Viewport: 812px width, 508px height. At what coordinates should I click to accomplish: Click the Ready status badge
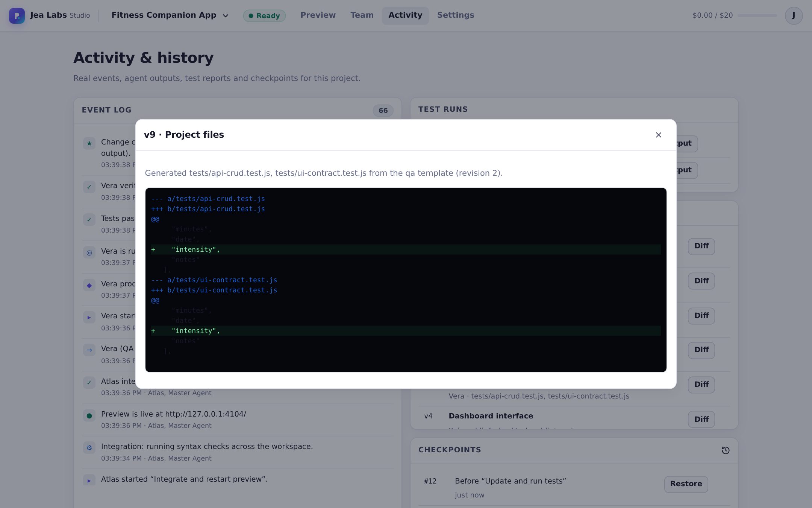264,16
